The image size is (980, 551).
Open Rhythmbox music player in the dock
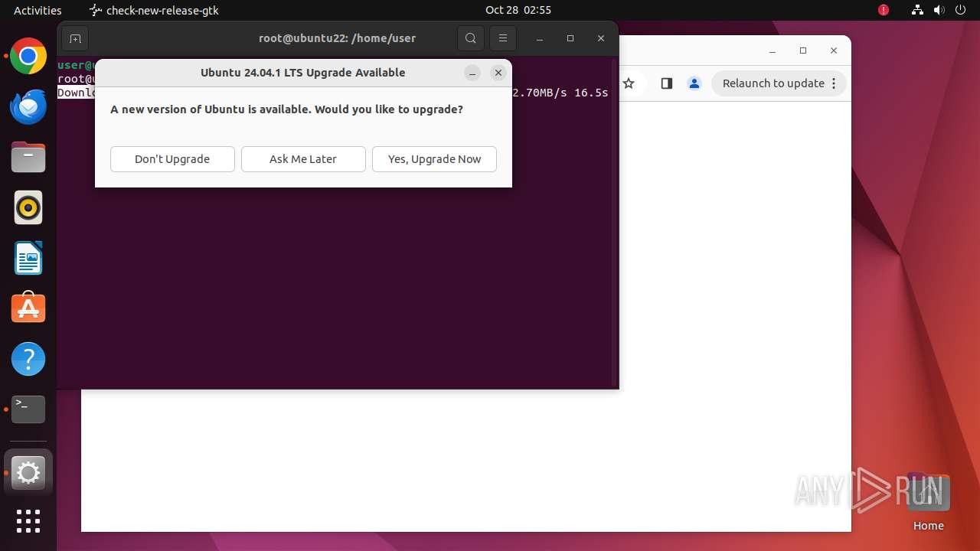(x=28, y=207)
